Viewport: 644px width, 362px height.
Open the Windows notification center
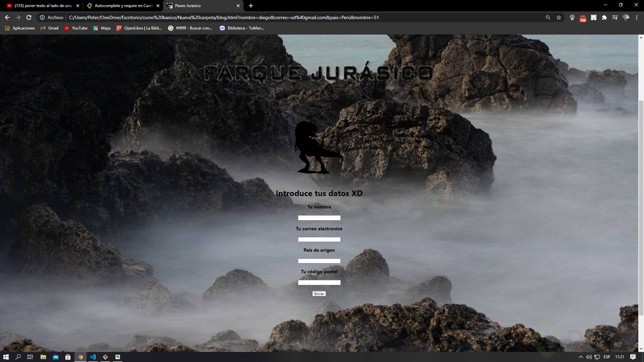(x=633, y=357)
